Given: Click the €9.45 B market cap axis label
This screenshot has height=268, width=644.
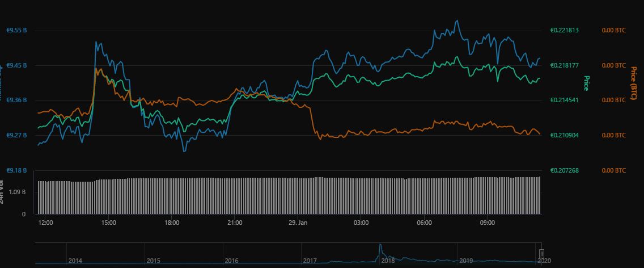Looking at the screenshot, I should [16, 65].
